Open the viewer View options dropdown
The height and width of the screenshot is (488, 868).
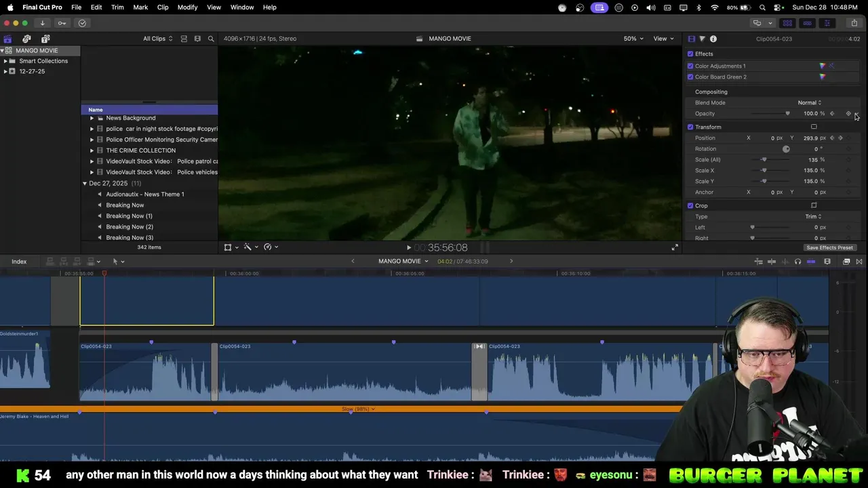click(x=663, y=39)
